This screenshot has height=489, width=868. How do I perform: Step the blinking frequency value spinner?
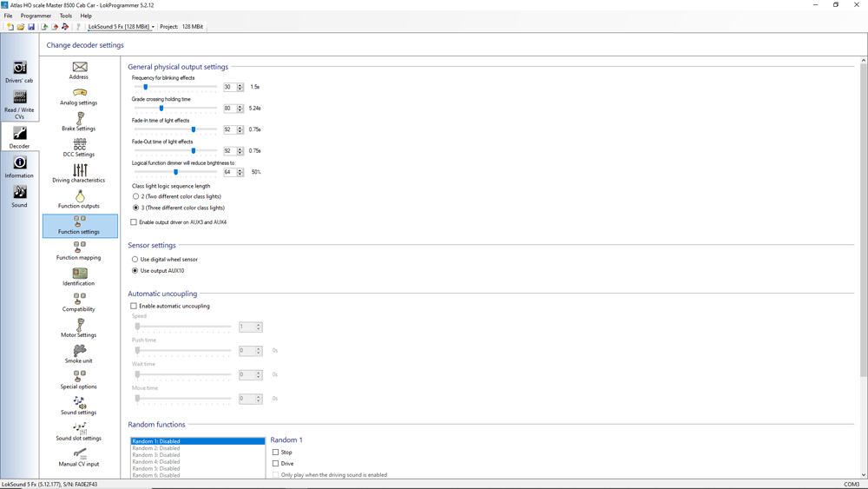click(x=240, y=87)
